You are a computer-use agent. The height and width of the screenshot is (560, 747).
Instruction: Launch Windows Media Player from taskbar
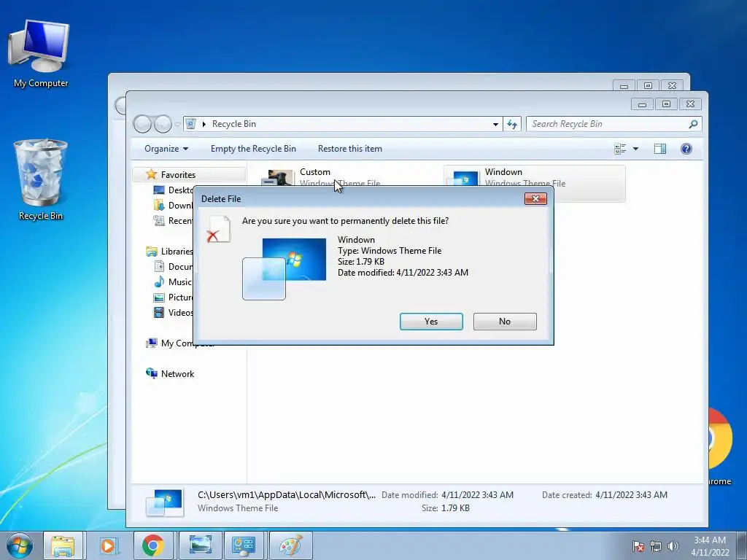tap(108, 545)
